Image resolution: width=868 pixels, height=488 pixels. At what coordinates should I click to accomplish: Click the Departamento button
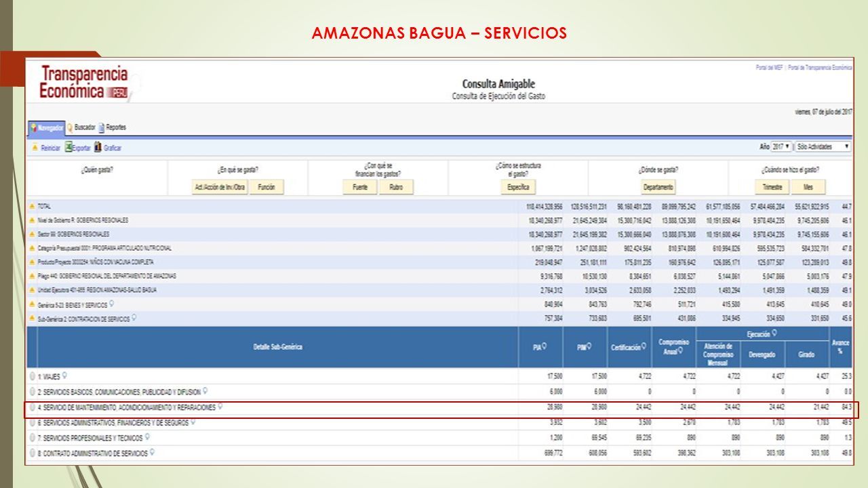click(x=658, y=187)
